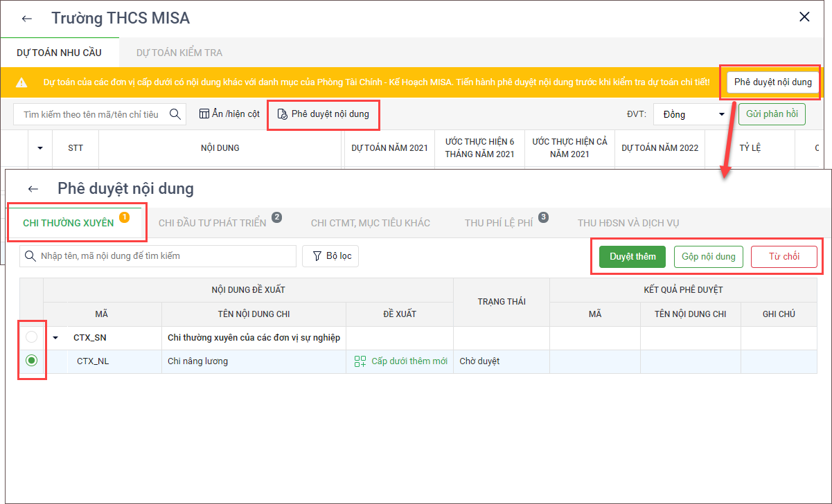Click the Ẩn/hiện cột column toggle

point(229,114)
